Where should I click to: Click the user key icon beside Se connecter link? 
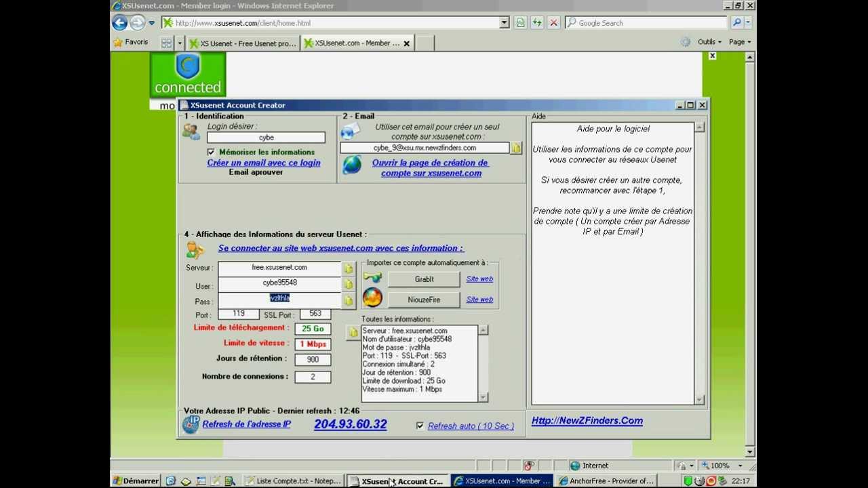click(195, 249)
